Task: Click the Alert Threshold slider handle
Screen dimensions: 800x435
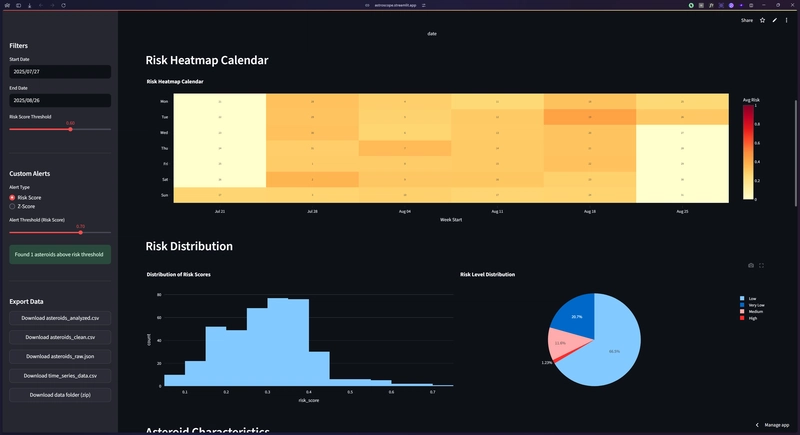Action: tap(81, 233)
